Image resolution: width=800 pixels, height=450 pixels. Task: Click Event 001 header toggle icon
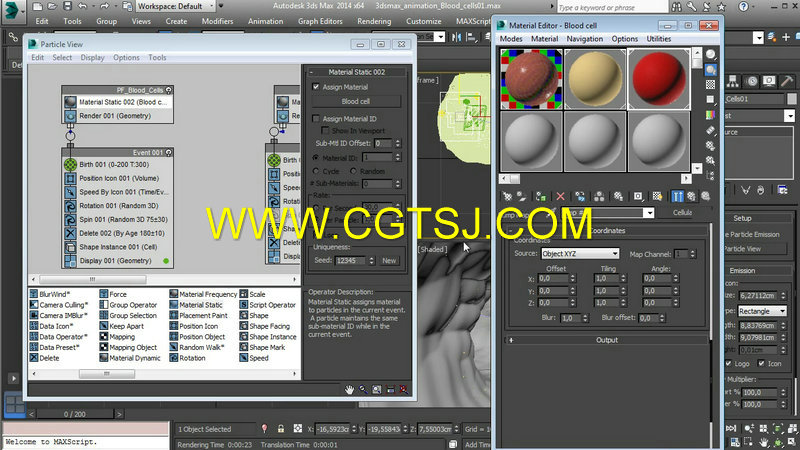[x=168, y=153]
